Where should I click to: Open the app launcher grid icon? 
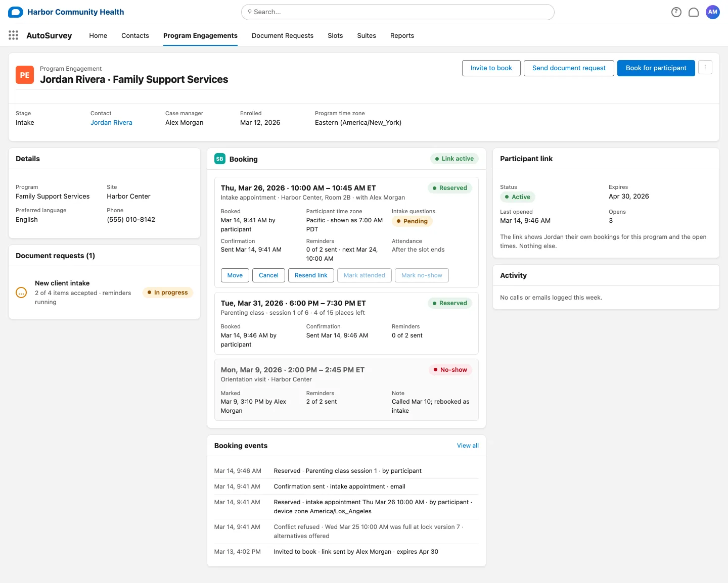click(x=14, y=35)
